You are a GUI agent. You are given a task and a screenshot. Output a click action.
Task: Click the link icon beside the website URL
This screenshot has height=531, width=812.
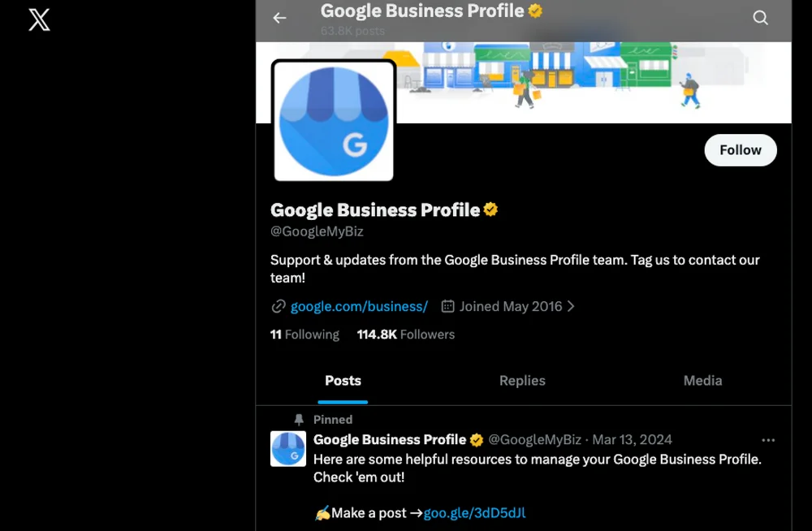278,306
